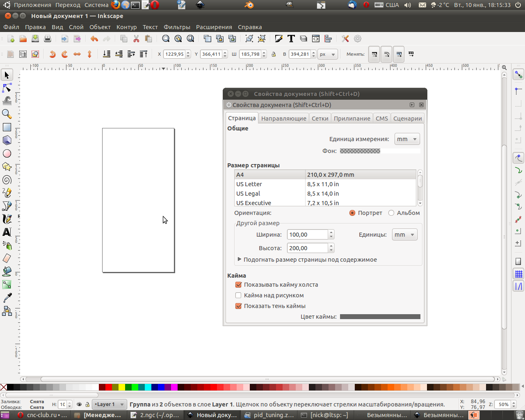
Task: Click the Фон background color swatch
Action: (380, 151)
